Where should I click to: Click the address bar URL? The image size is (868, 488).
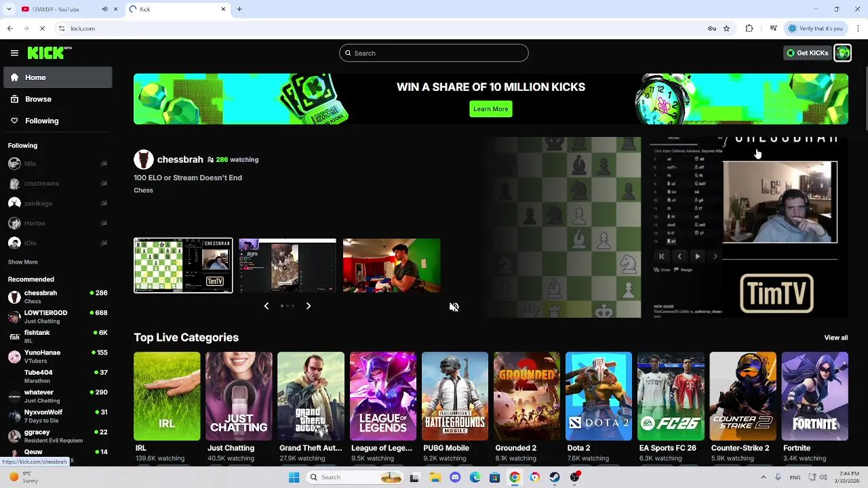[x=83, y=28]
